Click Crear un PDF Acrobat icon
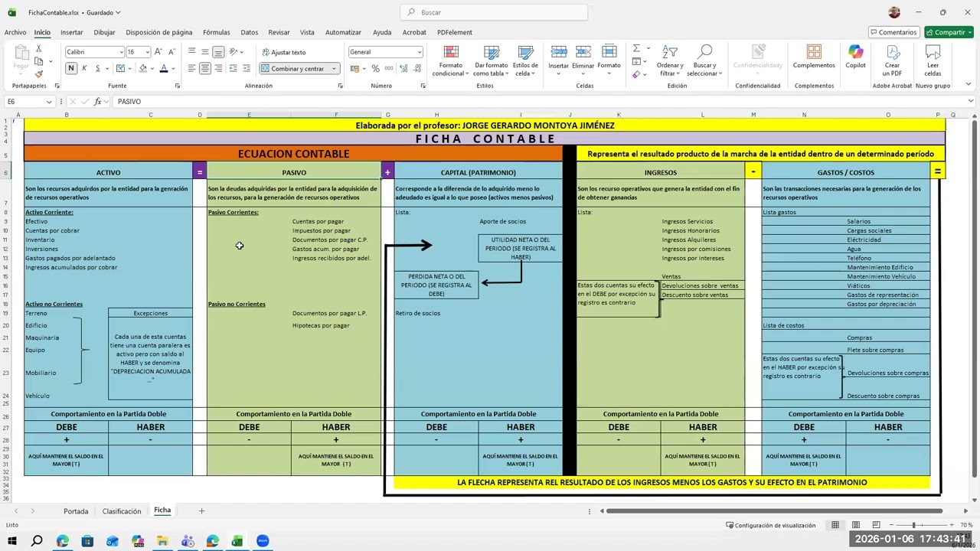 point(893,60)
